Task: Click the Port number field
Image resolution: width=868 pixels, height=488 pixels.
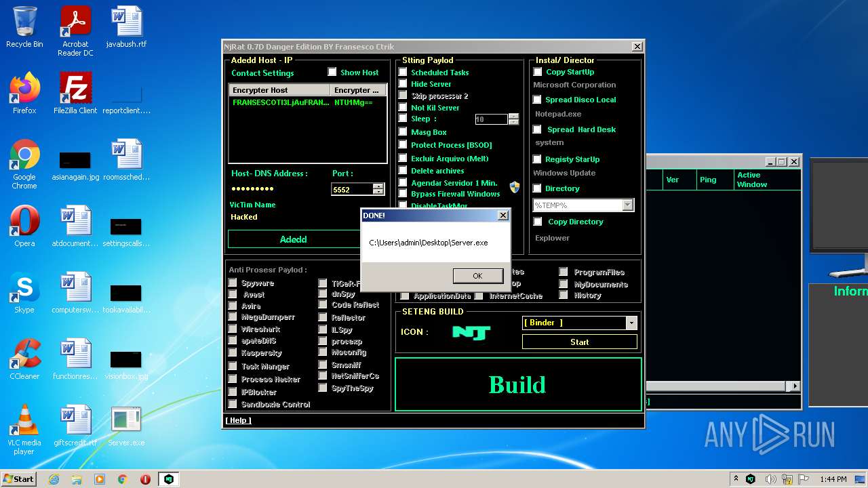Action: pos(352,189)
